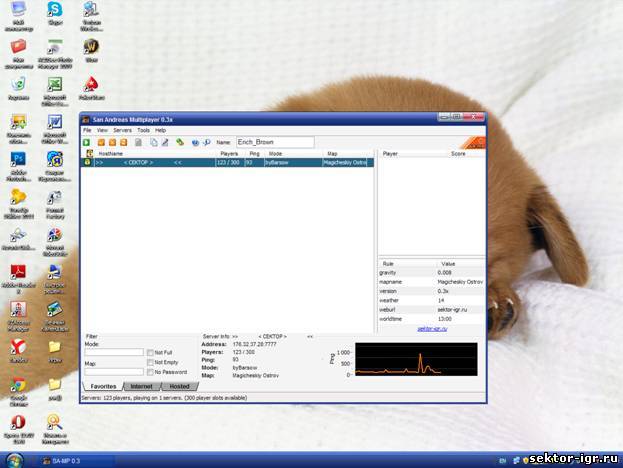Click the weather rule row
This screenshot has height=468, width=623.
[431, 301]
